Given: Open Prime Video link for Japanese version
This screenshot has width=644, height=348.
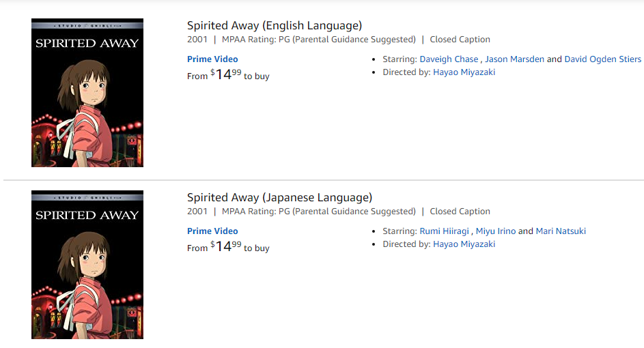Looking at the screenshot, I should click(212, 231).
